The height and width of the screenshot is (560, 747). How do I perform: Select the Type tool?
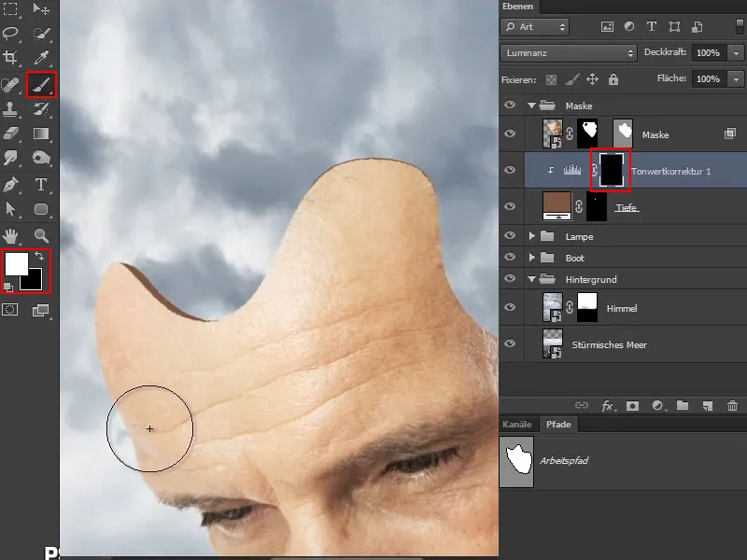[x=41, y=184]
